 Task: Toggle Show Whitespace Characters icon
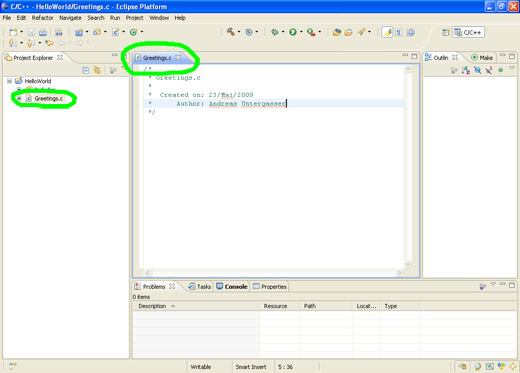coord(399,32)
